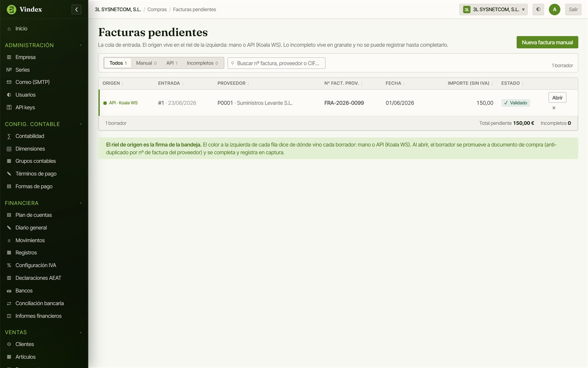Sort by the IMPORTE (SIN IVA) column
The width and height of the screenshot is (588, 368).
click(470, 83)
